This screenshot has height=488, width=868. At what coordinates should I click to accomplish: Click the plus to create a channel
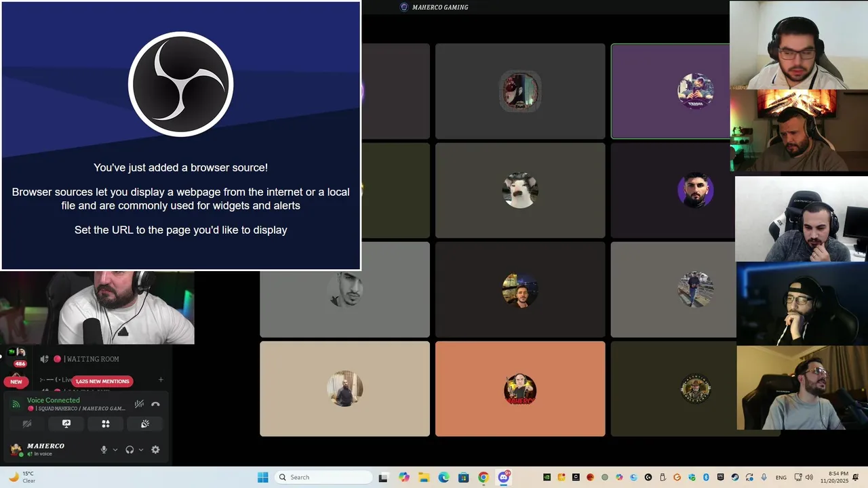161,380
